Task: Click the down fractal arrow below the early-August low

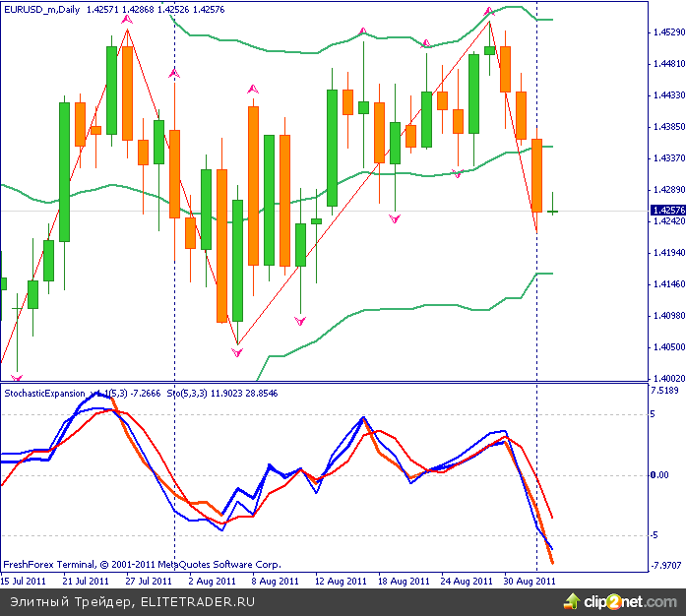Action: tap(236, 351)
